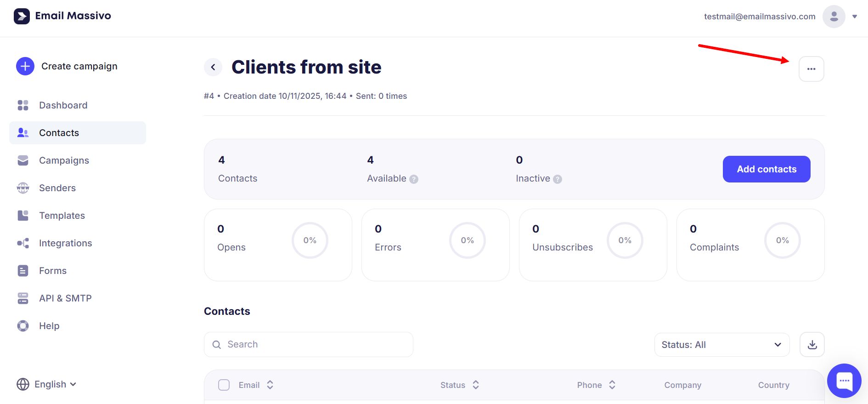Toggle the select-all checkbox in Email header
The image size is (868, 404).
224,385
